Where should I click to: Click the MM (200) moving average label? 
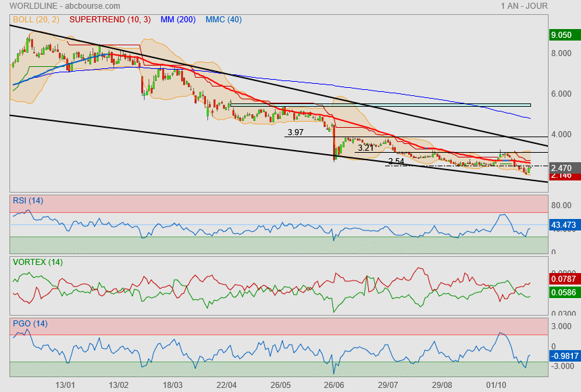178,20
